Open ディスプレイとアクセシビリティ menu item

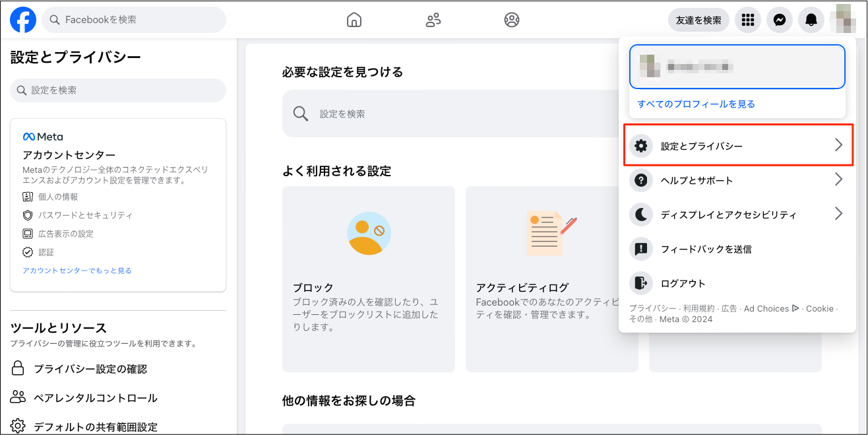tap(737, 215)
